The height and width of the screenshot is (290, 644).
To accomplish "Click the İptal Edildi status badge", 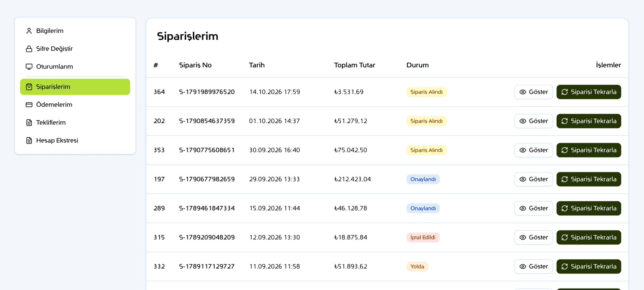I will click(x=423, y=237).
